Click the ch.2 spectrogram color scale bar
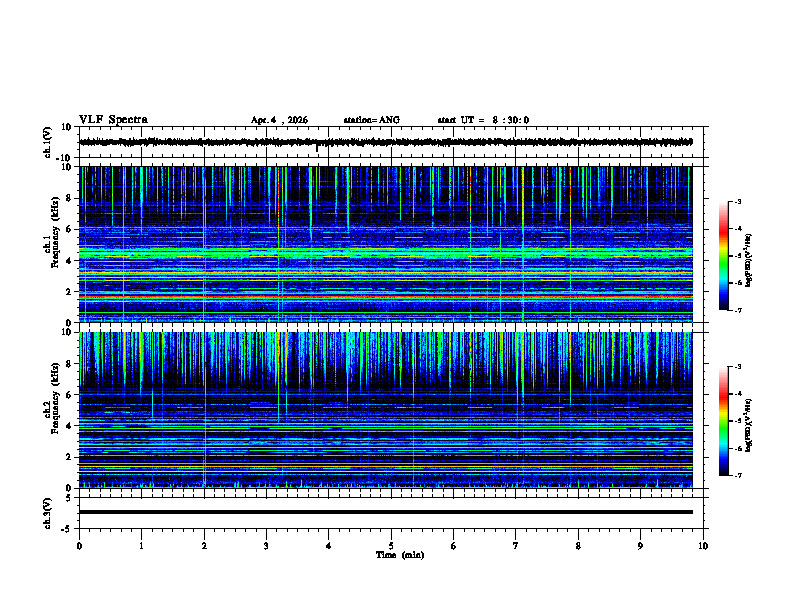Image resolution: width=792 pixels, height=612 pixels. [723, 421]
